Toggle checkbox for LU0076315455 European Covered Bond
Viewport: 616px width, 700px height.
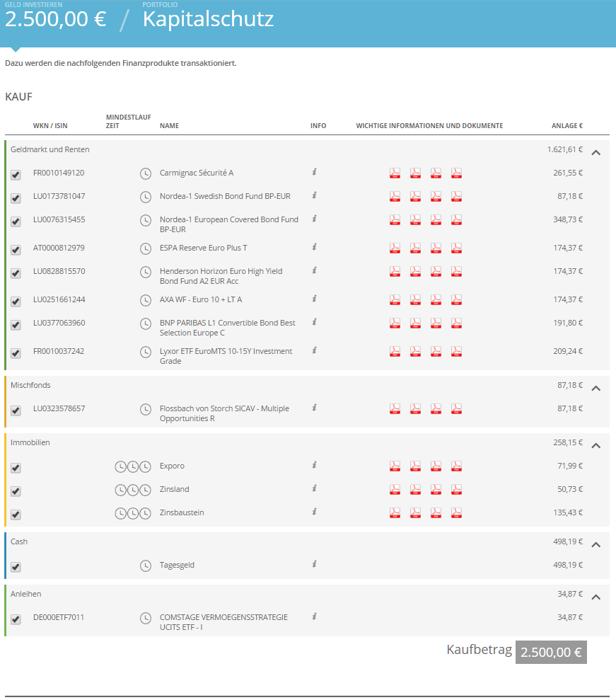click(x=16, y=221)
